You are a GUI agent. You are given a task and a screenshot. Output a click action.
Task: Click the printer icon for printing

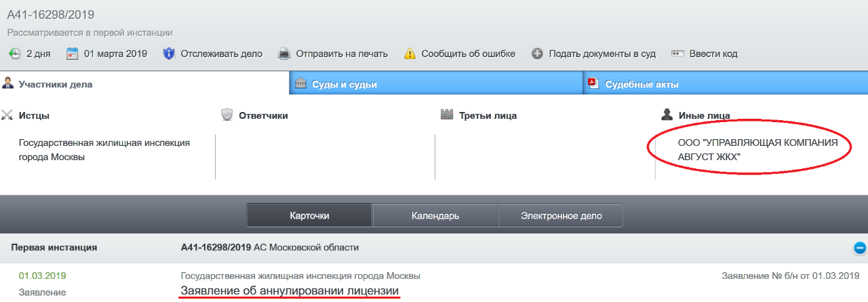pos(285,54)
